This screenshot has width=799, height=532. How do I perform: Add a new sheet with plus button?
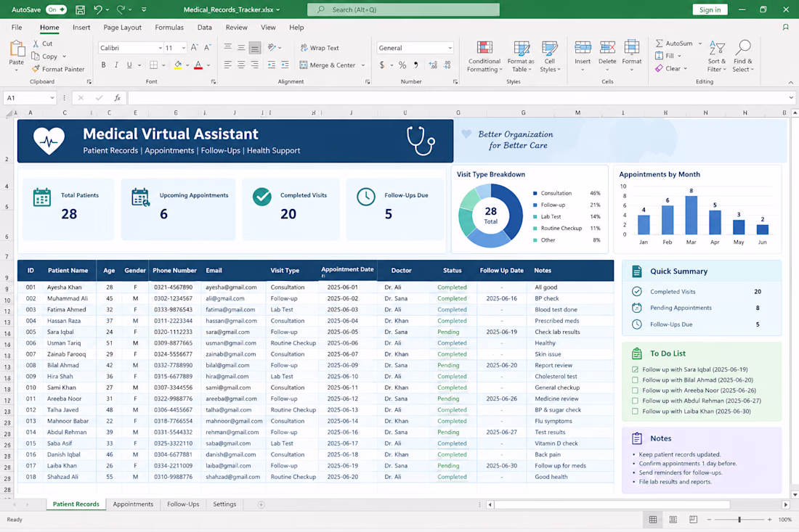[261, 504]
